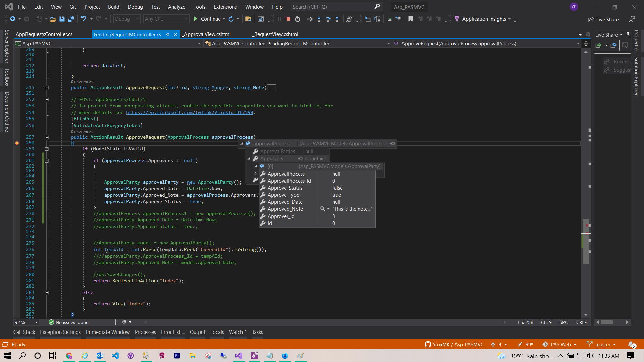Image resolution: width=644 pixels, height=362 pixels.
Task: Click the Search magnifier icon in title bar
Action: (377, 7)
